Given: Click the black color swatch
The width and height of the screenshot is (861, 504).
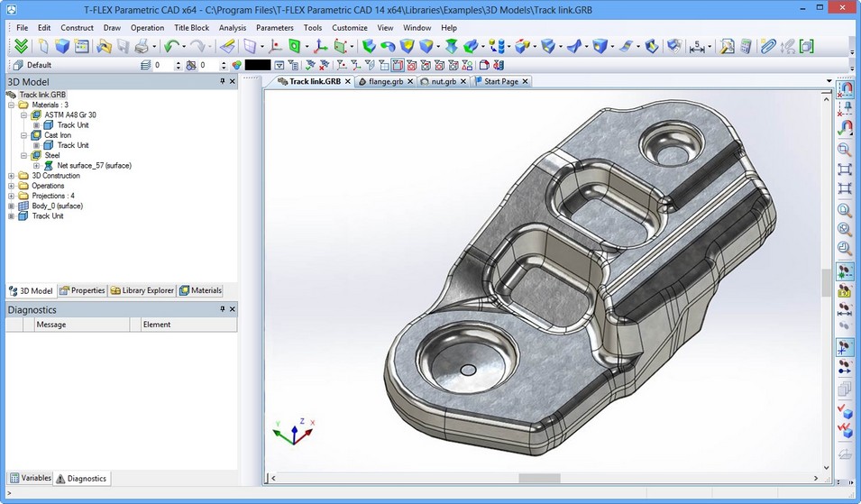Looking at the screenshot, I should point(257,65).
